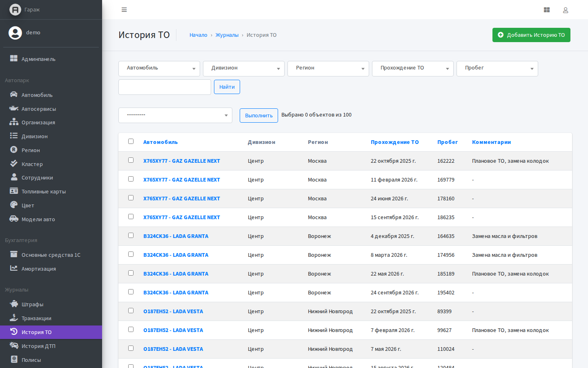Click the Штрафы icon in sidebar
This screenshot has height=368, width=588.
[x=14, y=304]
